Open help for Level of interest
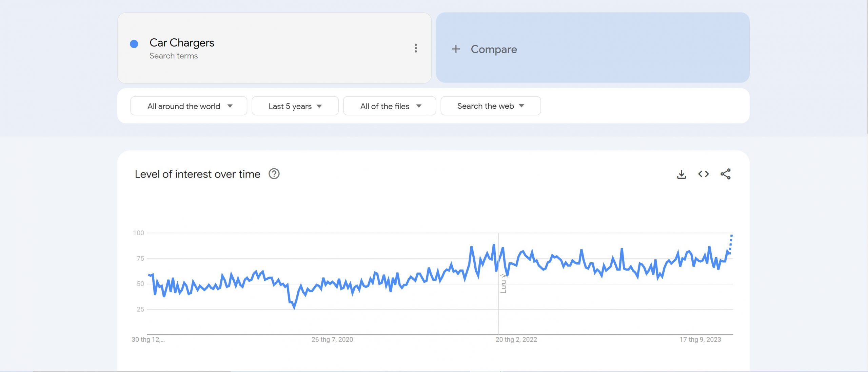Viewport: 868px width, 372px height. (274, 174)
